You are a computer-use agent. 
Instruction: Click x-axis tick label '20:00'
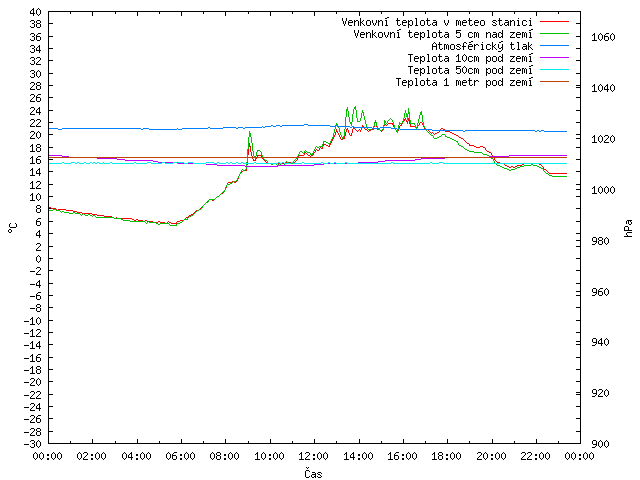pos(491,456)
